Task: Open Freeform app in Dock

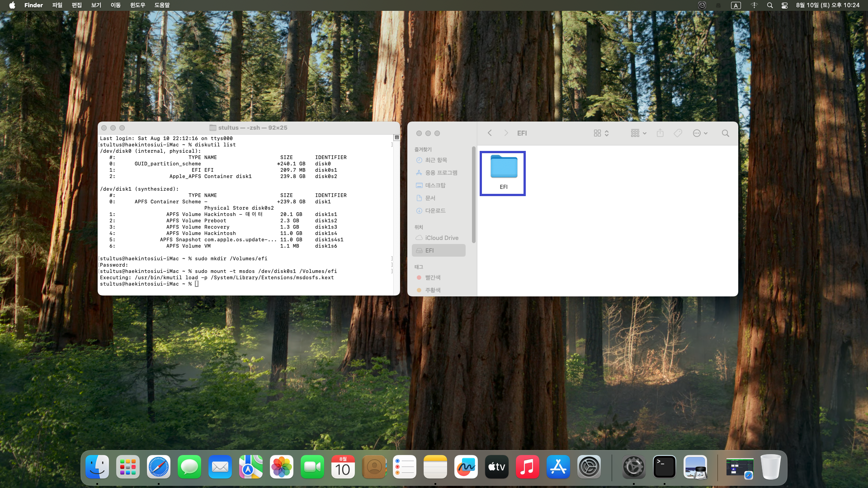Action: coord(466,467)
